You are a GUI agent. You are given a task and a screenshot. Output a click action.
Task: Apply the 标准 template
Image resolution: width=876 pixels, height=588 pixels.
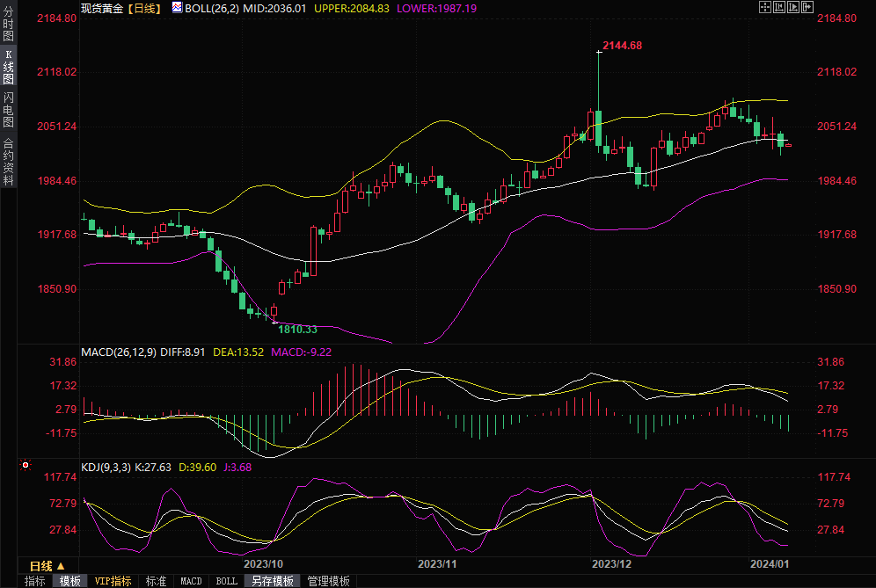tap(156, 581)
